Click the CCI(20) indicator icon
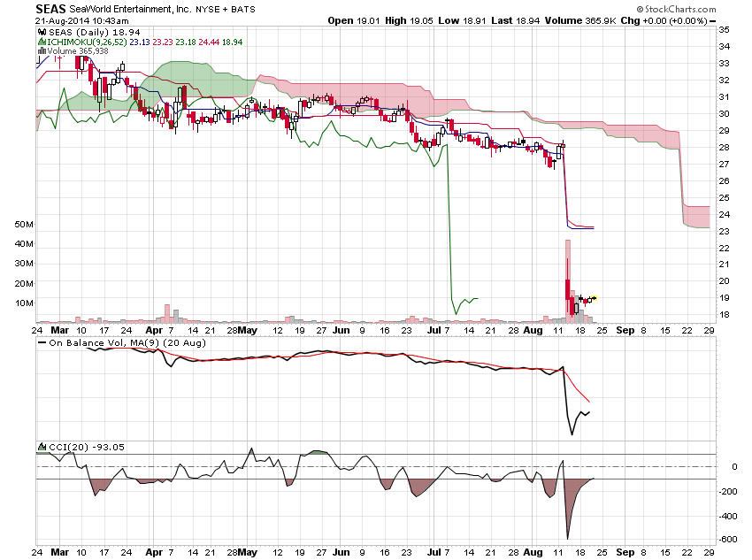The height and width of the screenshot is (560, 752). (42, 447)
